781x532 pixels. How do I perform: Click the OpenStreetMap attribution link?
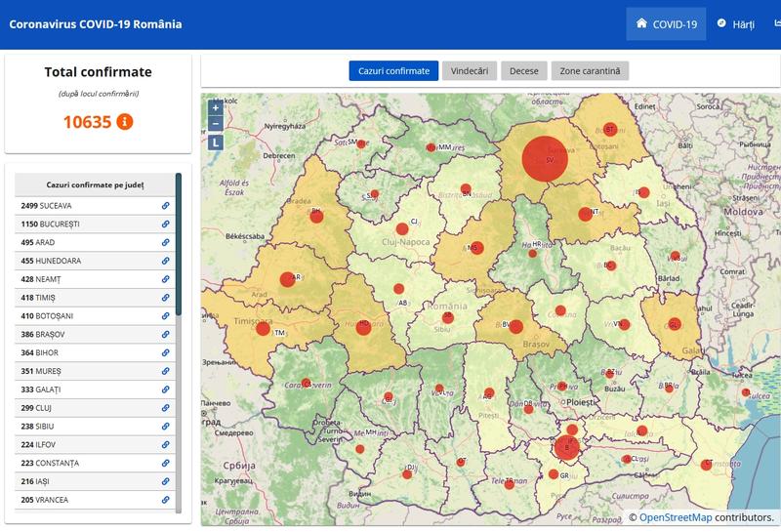tap(681, 517)
